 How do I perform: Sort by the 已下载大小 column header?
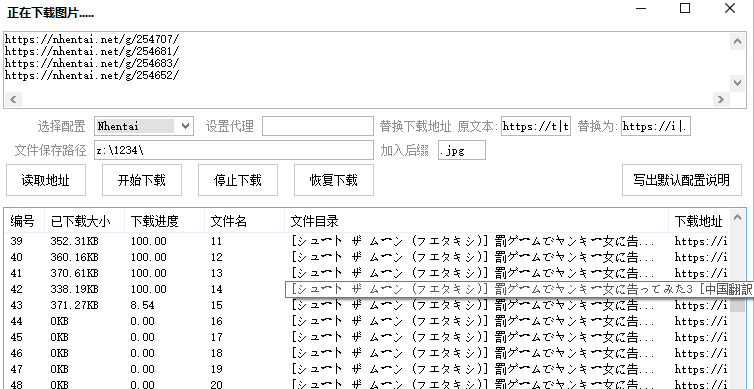click(x=84, y=221)
